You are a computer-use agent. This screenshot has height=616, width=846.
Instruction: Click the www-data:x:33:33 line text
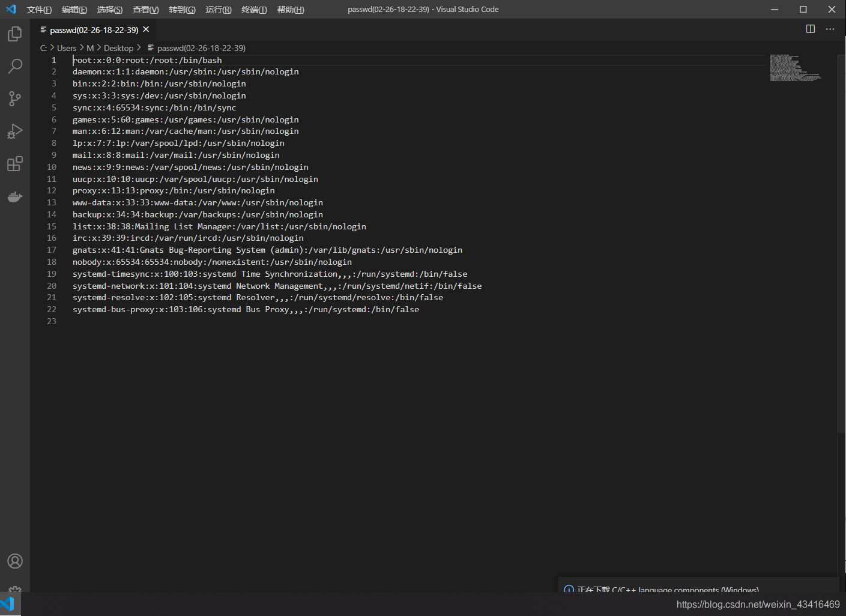[x=198, y=202]
